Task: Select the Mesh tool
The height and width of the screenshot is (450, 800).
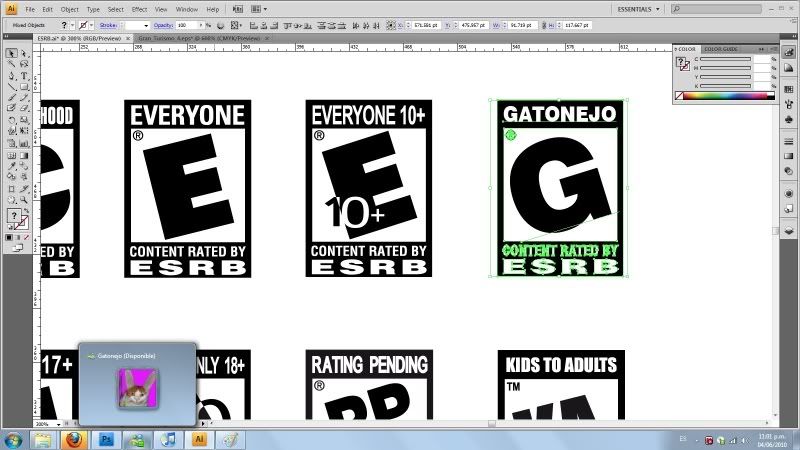Action: point(11,156)
